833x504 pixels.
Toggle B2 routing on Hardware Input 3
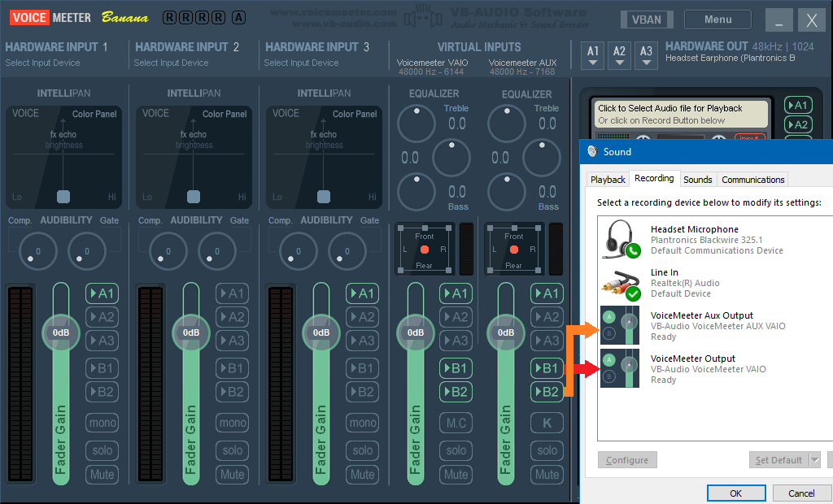coord(362,391)
